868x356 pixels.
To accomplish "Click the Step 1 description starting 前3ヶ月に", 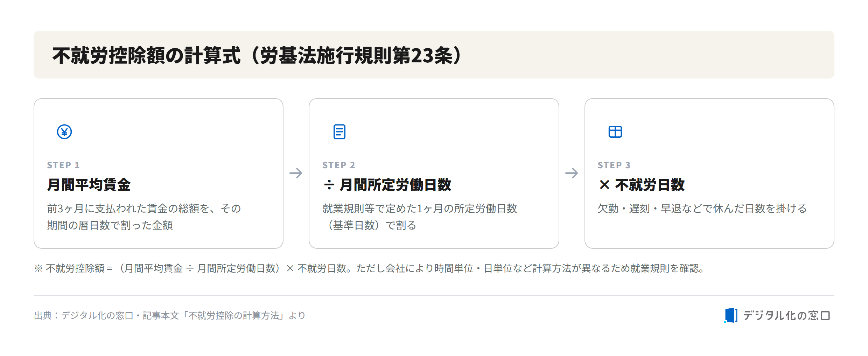I will point(144,217).
